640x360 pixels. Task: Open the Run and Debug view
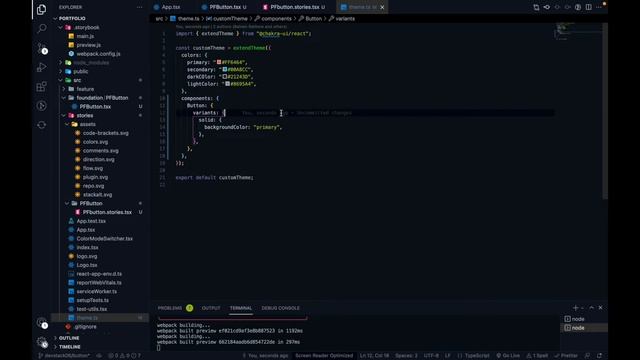coord(41,67)
